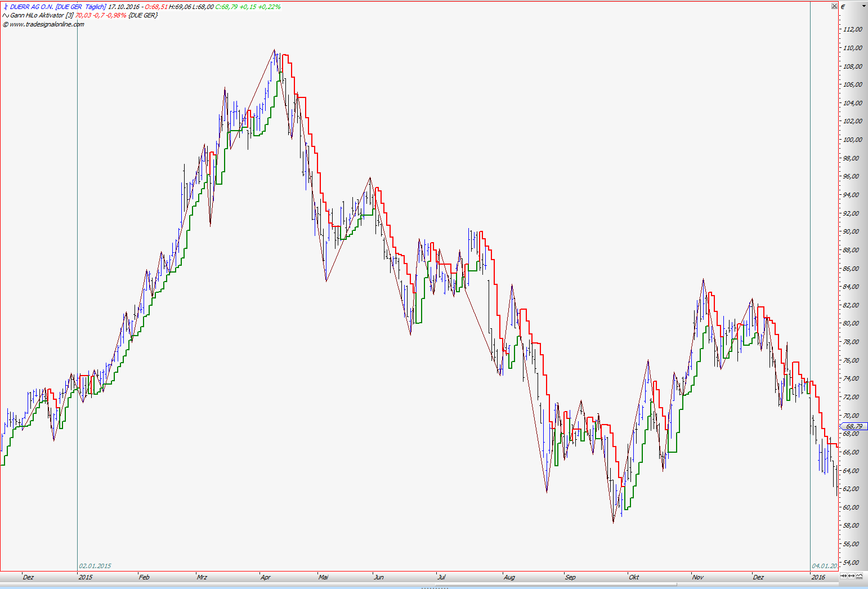
Task: Select the Gann HiLo Aktivator [3] indicator label
Action: [x=42, y=16]
